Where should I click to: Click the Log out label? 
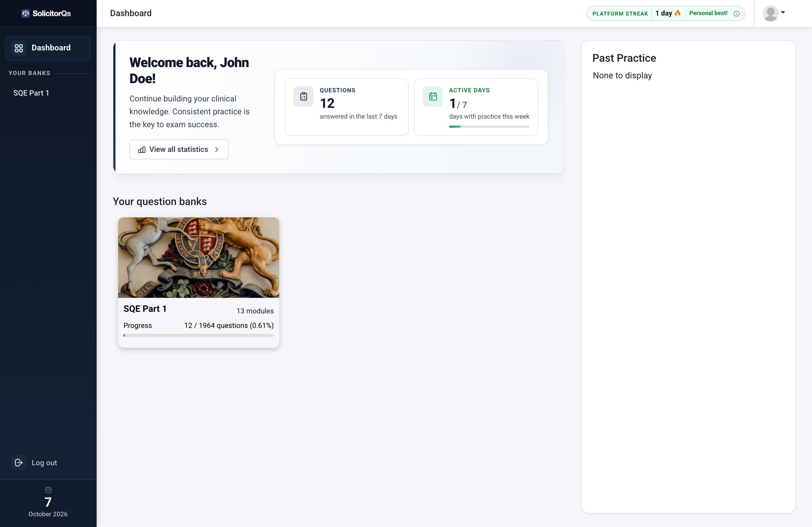[x=44, y=462]
